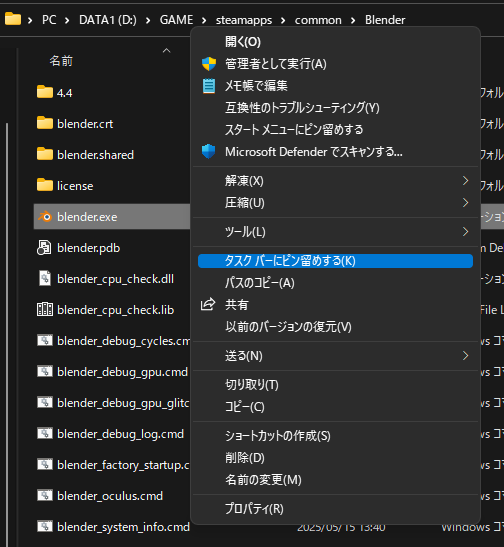
Task: Select Microsoft Defender でスキャンする
Action: coord(336,152)
